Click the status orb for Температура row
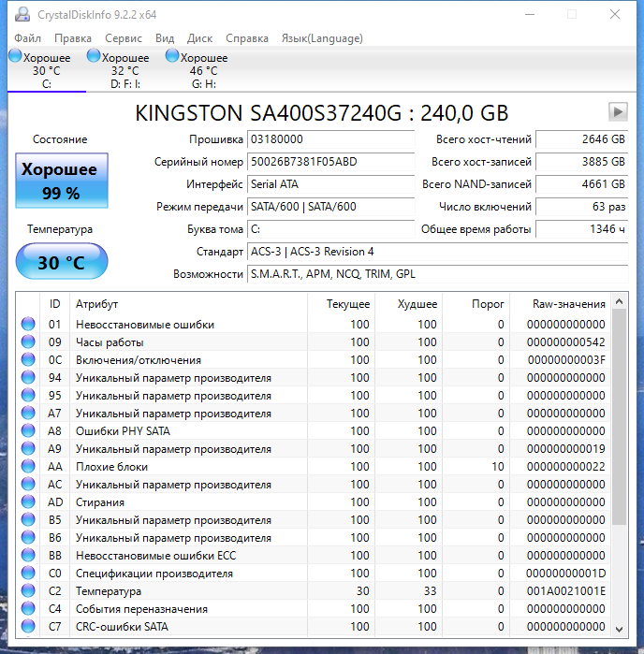The height and width of the screenshot is (654, 644). [x=28, y=591]
